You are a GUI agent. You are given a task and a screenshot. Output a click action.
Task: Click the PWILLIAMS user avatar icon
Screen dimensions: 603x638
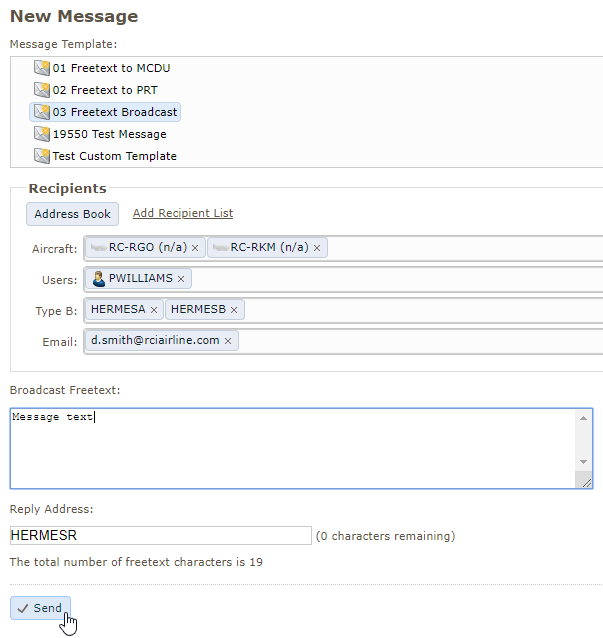point(99,279)
